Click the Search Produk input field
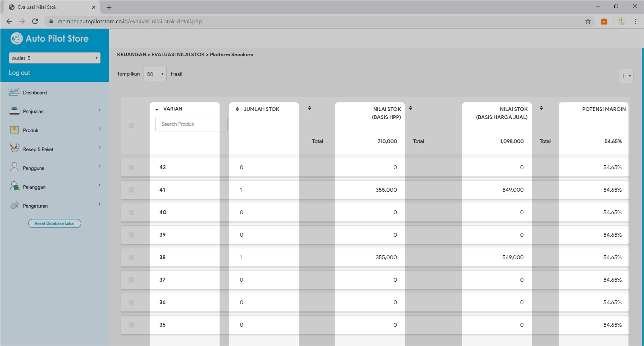644x346 pixels. pyautogui.click(x=191, y=124)
